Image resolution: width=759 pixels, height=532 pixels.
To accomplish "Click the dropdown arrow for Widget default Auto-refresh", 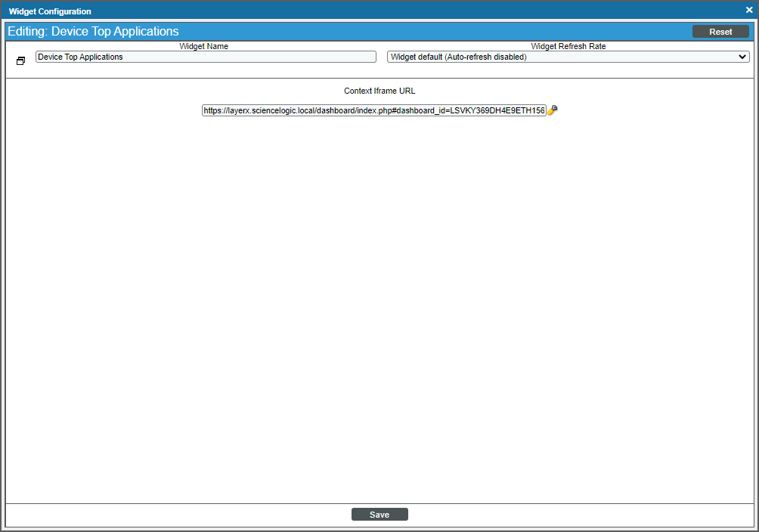I will (742, 56).
